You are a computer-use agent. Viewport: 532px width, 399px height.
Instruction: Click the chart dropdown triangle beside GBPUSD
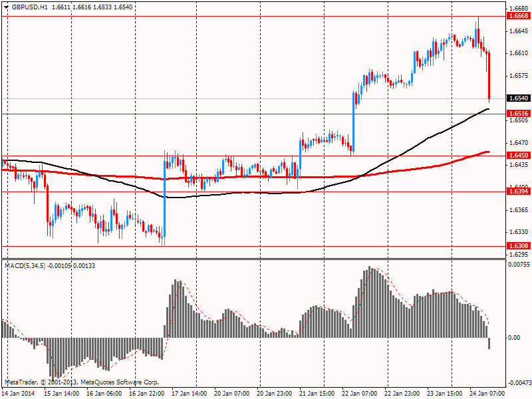(x=6, y=7)
